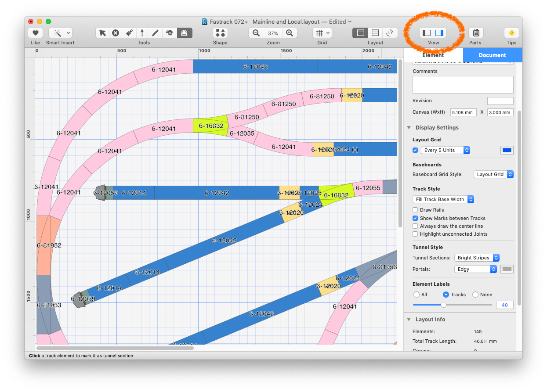
Task: Click the 37% zoom level field
Action: [273, 33]
